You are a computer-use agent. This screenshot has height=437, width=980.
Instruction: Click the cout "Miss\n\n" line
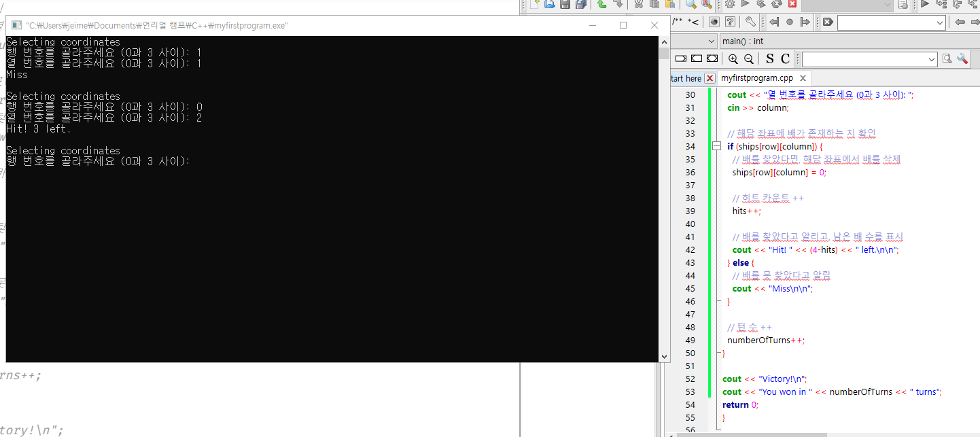pos(773,288)
